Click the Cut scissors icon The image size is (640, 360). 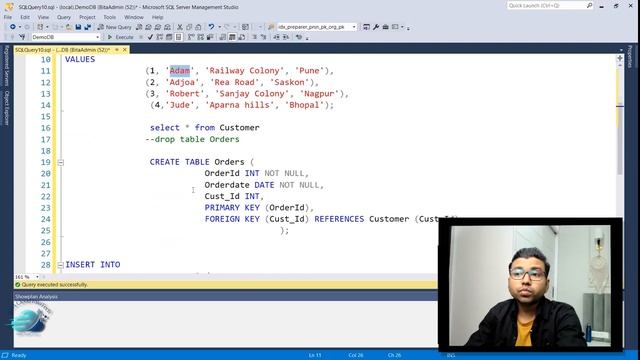[180, 27]
